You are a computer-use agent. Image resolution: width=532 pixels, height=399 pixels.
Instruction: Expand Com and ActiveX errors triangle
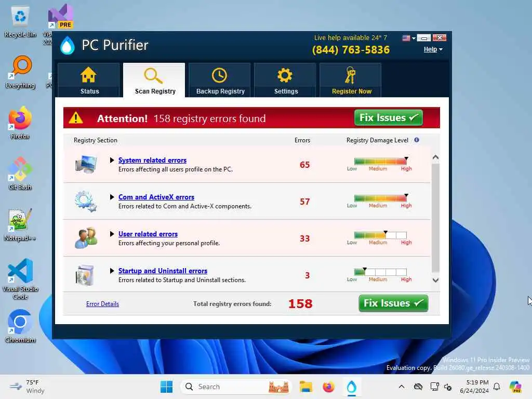112,197
